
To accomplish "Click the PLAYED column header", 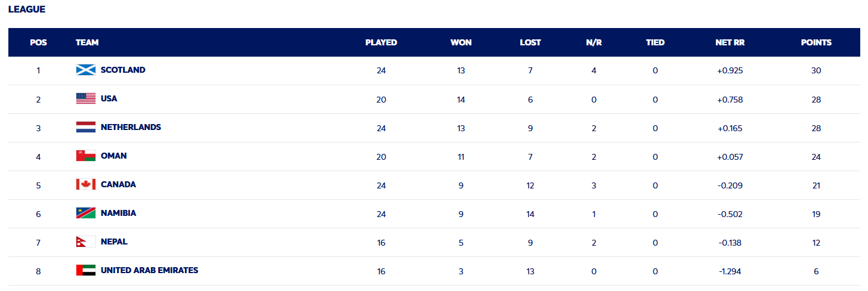I will (381, 42).
